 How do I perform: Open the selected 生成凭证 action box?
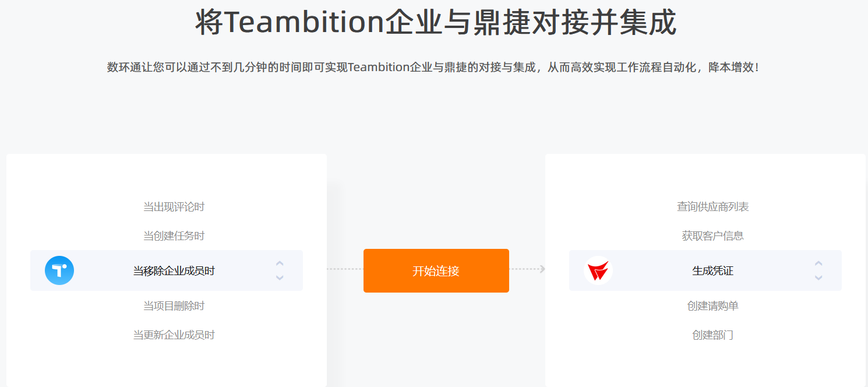tap(705, 270)
